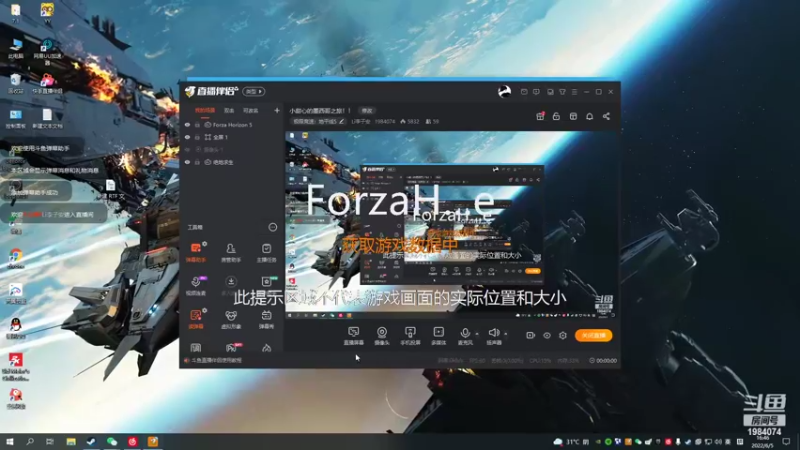The width and height of the screenshot is (800, 450).
Task: Start recording with the record icon
Action: tap(531, 336)
